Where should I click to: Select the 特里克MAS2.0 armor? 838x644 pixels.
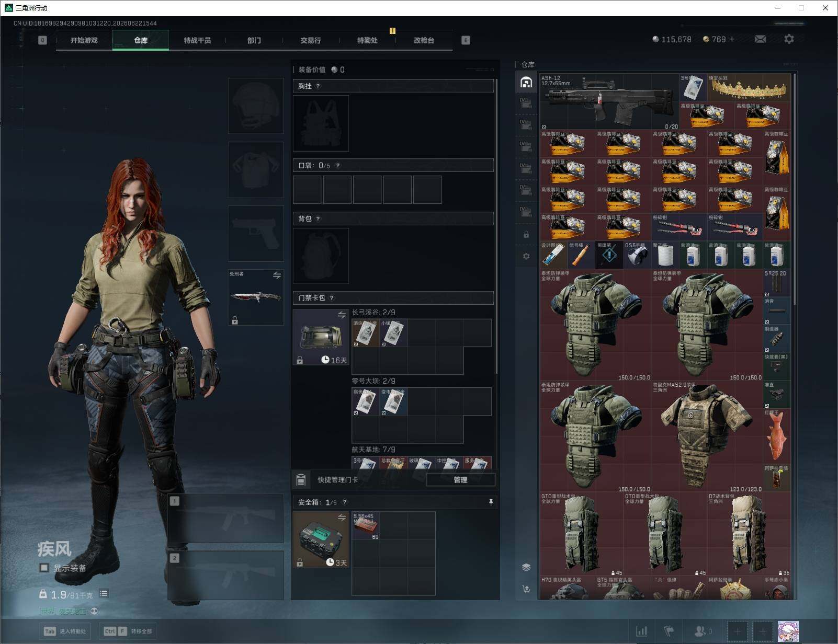pyautogui.click(x=707, y=436)
